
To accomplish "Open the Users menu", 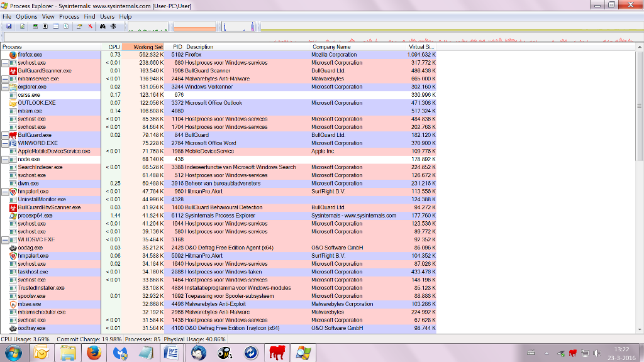I will coord(107,17).
